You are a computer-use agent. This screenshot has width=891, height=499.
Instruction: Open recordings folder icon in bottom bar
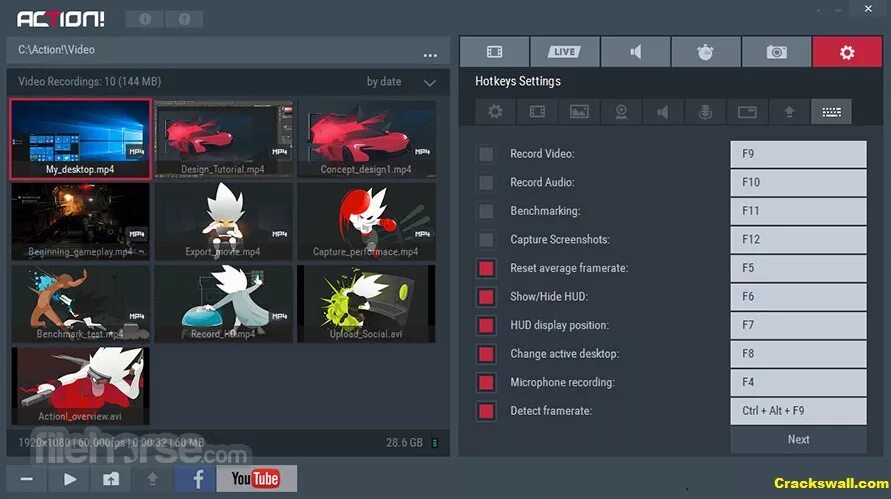[x=111, y=479]
